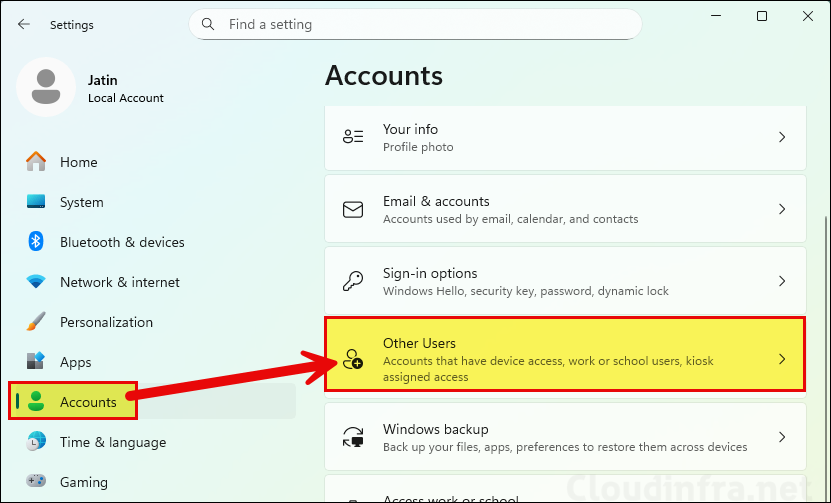Focus the Find a setting search box

[x=416, y=24]
